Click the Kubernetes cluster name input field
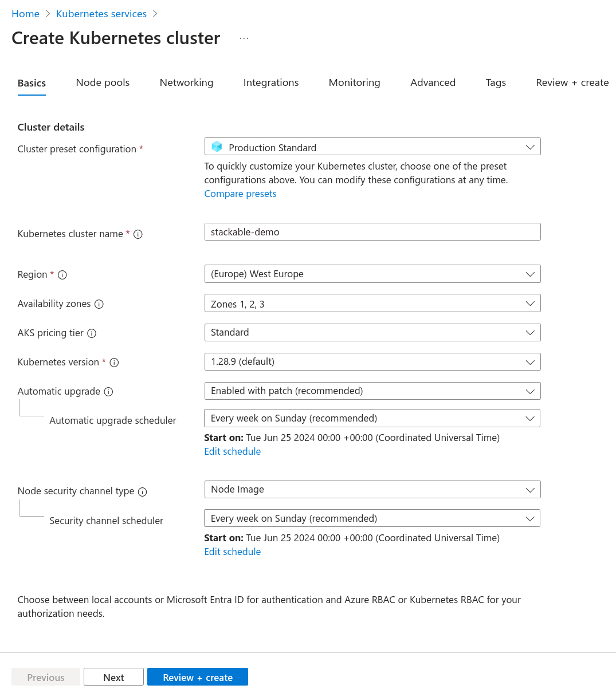Screen dimensions: 616x689 [x=372, y=232]
